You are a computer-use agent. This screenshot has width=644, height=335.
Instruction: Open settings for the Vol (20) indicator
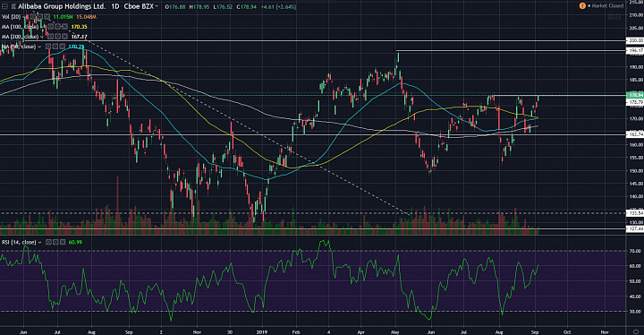(40, 17)
